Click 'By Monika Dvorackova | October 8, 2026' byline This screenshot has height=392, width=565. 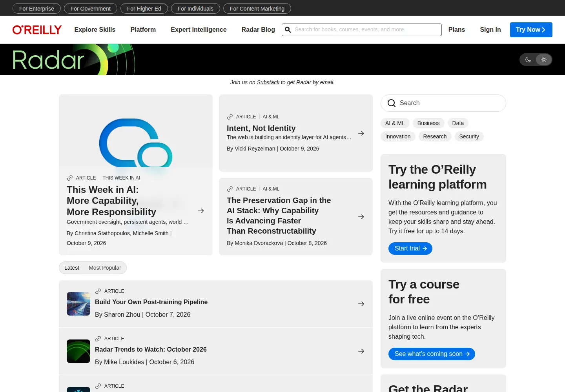click(277, 243)
